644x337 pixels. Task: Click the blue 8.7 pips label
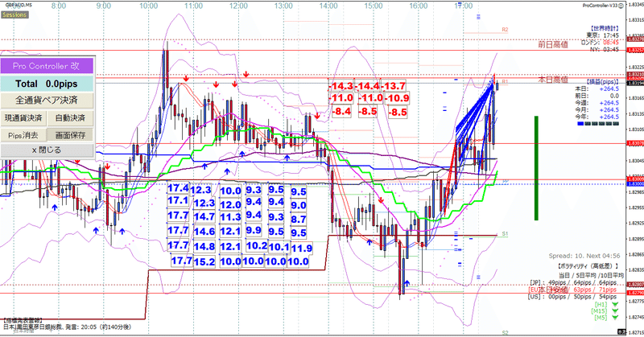click(299, 220)
